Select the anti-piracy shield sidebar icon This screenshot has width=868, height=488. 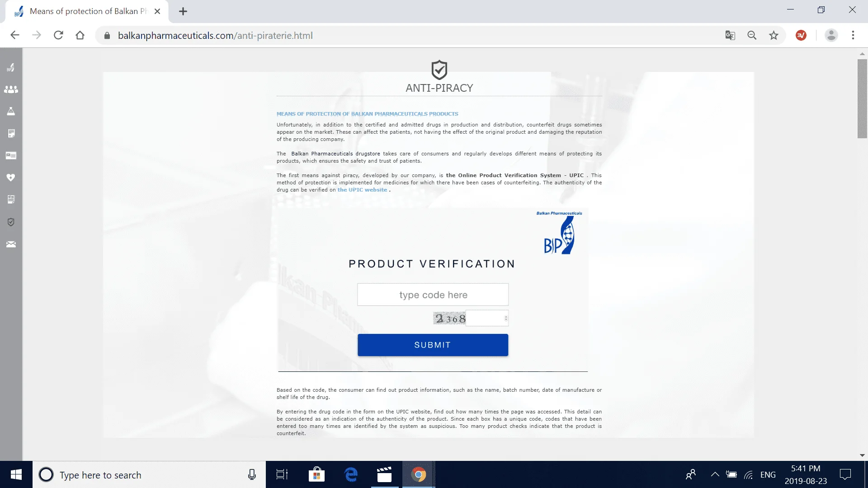point(11,222)
